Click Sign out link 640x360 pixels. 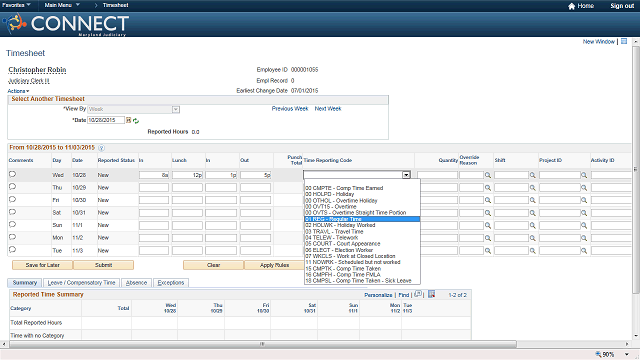pos(622,6)
